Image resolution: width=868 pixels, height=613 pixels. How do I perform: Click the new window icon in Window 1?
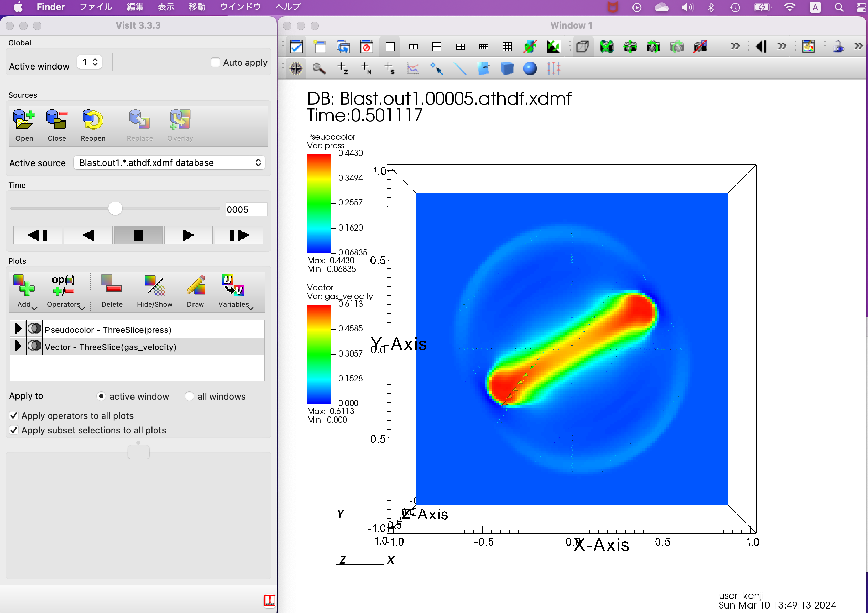pos(320,47)
